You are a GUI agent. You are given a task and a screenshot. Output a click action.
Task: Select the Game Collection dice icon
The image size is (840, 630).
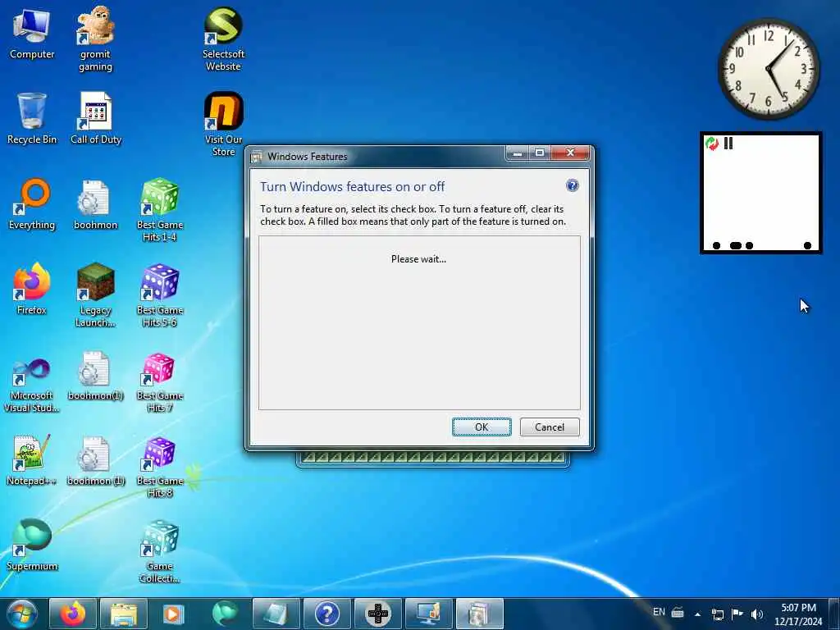[x=160, y=551]
